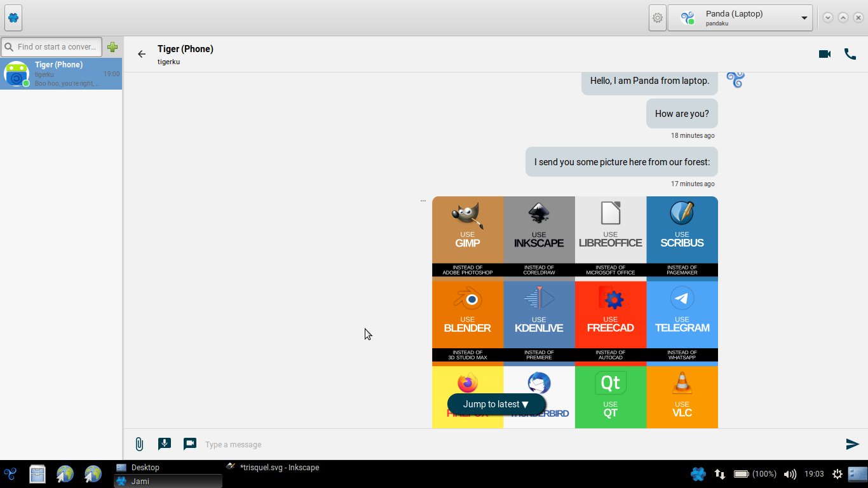Open the volume control tray icon
The image size is (868, 488).
tap(790, 474)
